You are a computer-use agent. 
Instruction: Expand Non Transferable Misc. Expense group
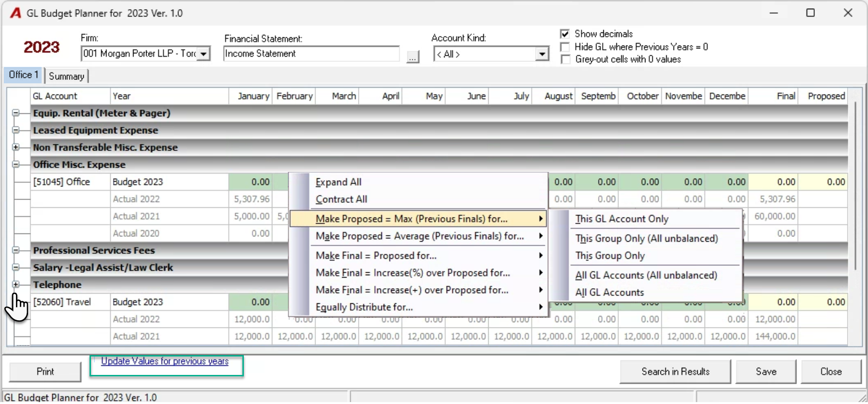click(x=15, y=147)
